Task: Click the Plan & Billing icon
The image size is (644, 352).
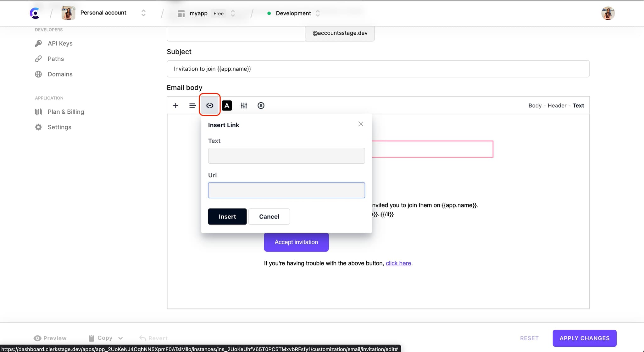Action: 38,112
